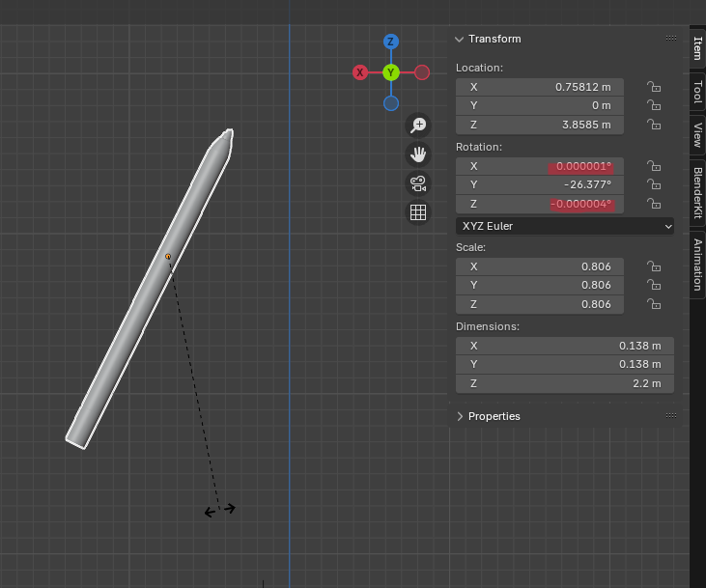Click the blue Z axis gizmo ball

pyautogui.click(x=391, y=42)
